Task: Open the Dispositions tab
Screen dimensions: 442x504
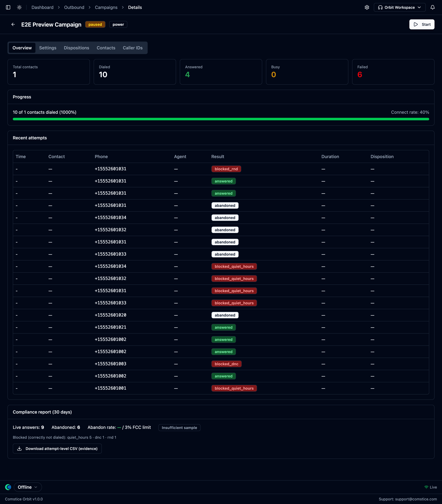Action: point(76,48)
